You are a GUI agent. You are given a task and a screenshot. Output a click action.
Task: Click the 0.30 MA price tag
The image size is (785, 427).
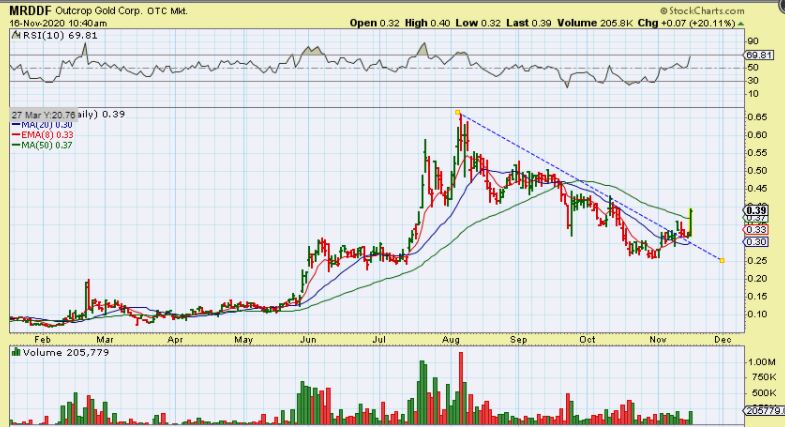755,241
